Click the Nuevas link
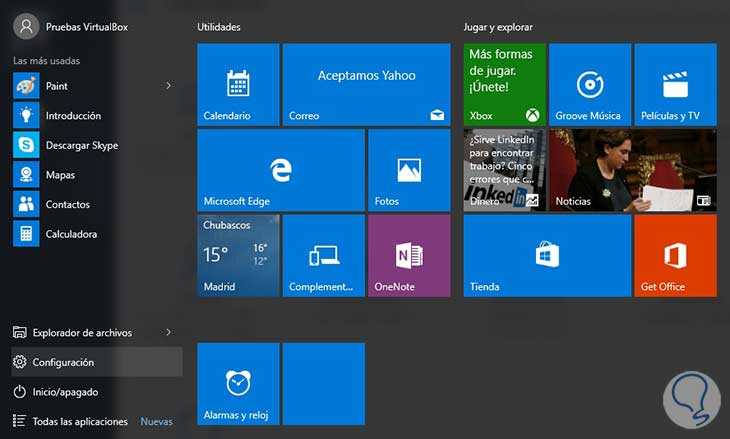This screenshot has width=730, height=439. pos(156,421)
